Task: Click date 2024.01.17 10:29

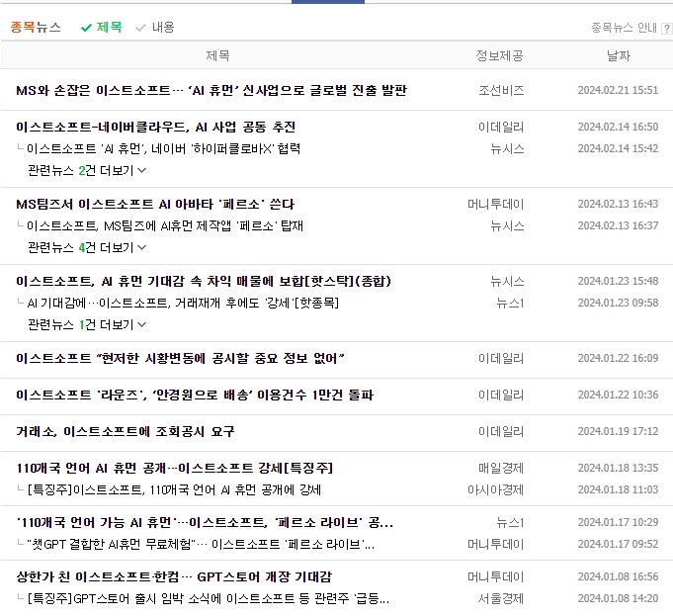Action: click(618, 522)
